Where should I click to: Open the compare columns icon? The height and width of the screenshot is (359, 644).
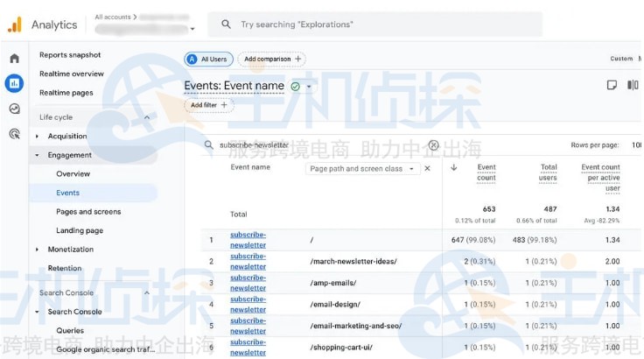click(x=633, y=85)
